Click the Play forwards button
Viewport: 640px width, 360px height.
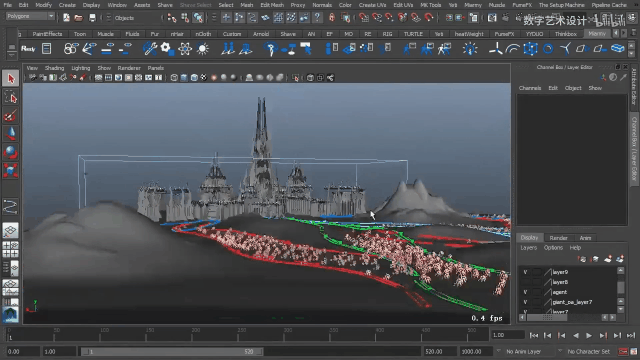(x=589, y=336)
